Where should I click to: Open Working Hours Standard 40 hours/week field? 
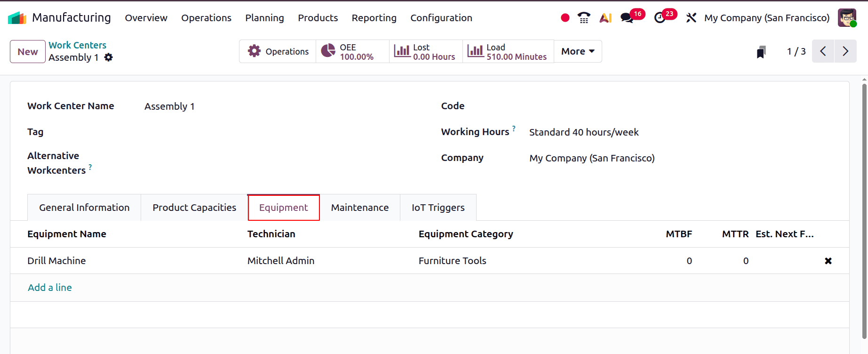[680, 132]
